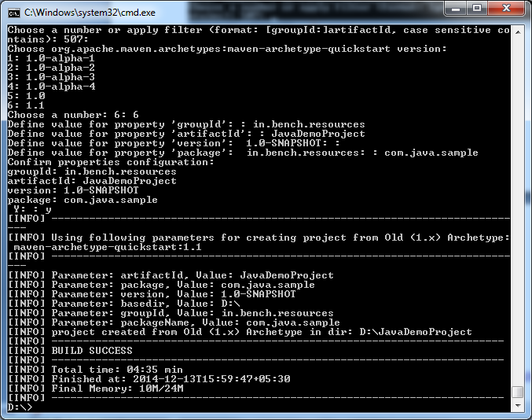Click the 'Choose a number or apply filter' line
This screenshot has width=532, height=420.
pyautogui.click(x=259, y=35)
